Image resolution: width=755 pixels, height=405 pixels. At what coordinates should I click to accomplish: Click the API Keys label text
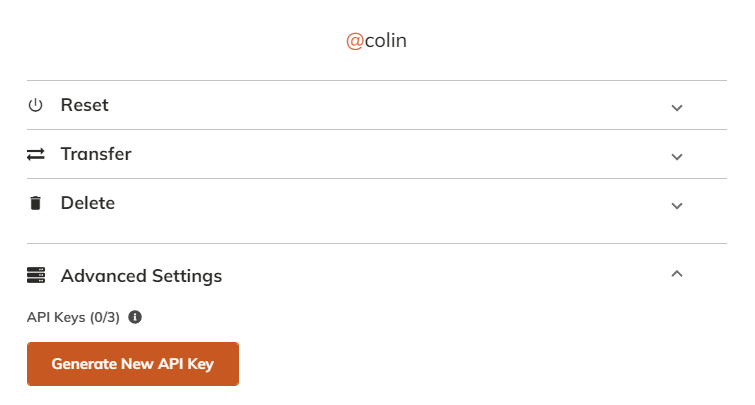pos(56,317)
